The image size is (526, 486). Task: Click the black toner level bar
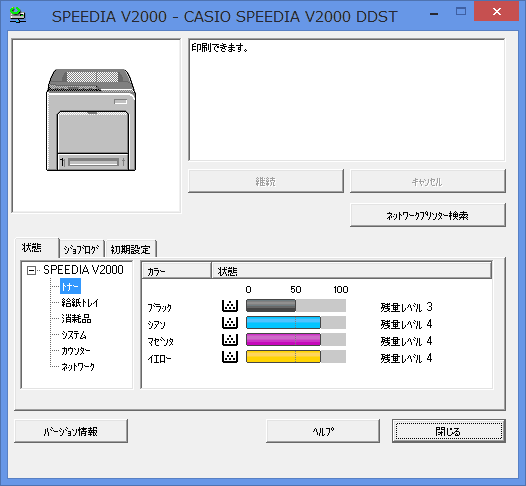point(296,306)
